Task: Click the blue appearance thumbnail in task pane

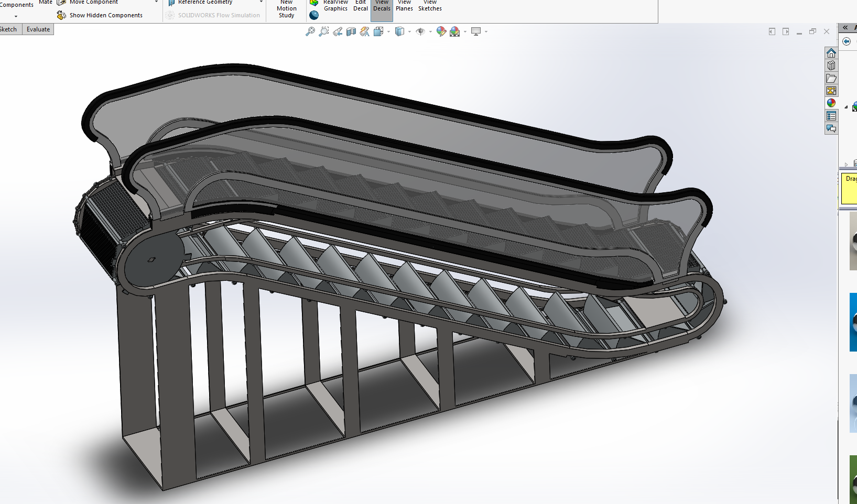Action: point(853,322)
